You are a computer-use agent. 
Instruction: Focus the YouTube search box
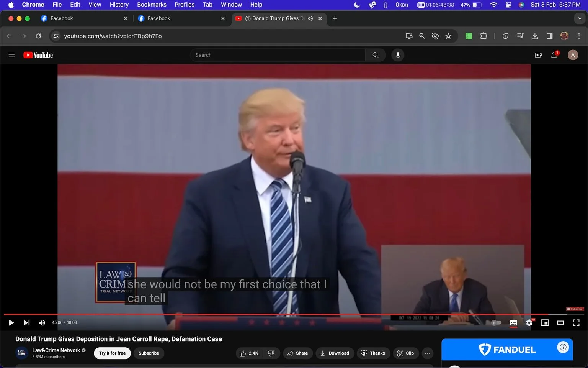coord(278,55)
